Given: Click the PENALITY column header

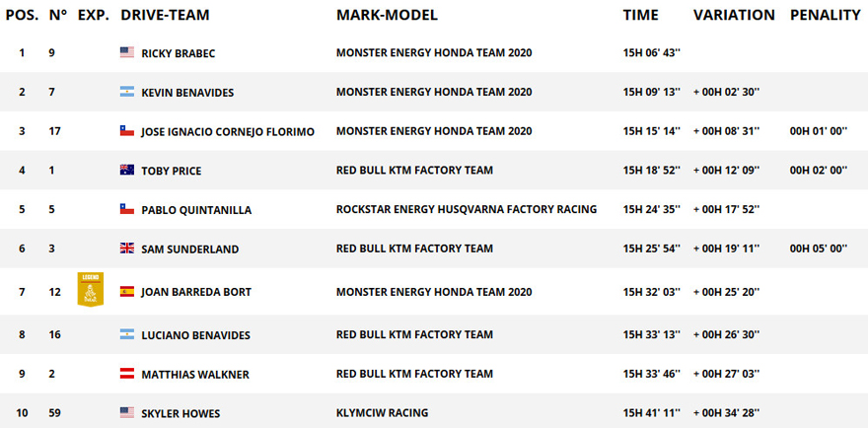Looking at the screenshot, I should (x=826, y=16).
